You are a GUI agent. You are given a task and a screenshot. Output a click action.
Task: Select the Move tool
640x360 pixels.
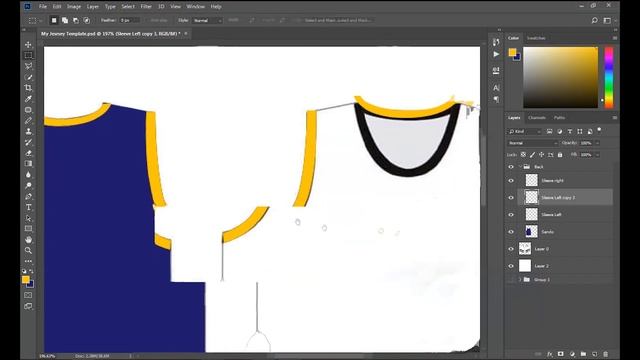(x=28, y=44)
